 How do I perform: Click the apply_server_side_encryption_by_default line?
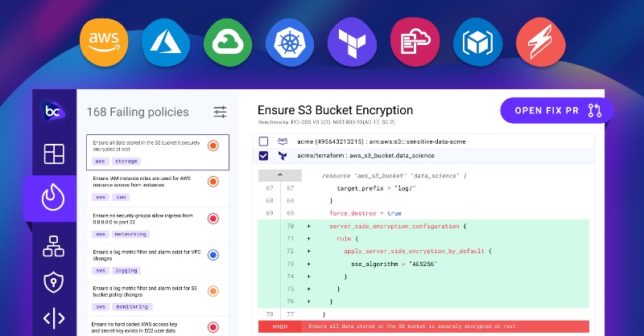pyautogui.click(x=418, y=251)
